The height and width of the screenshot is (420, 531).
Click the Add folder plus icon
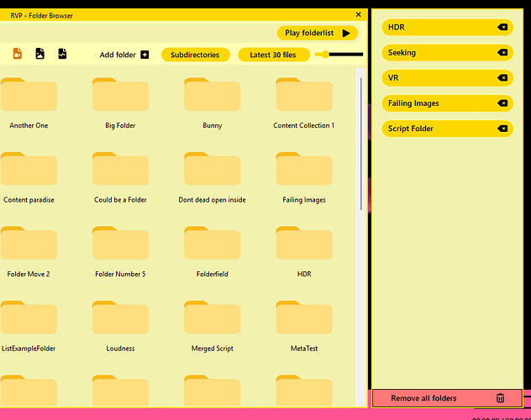pyautogui.click(x=145, y=55)
